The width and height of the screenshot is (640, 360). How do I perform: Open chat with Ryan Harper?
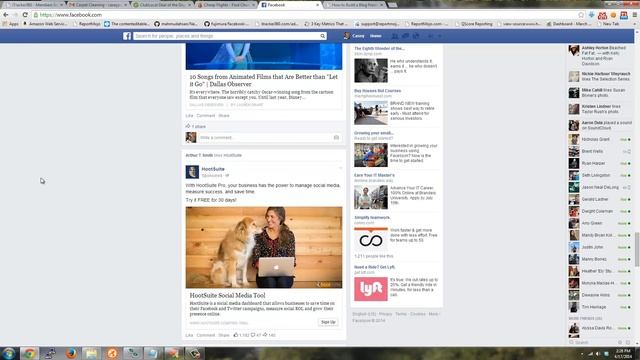600,163
